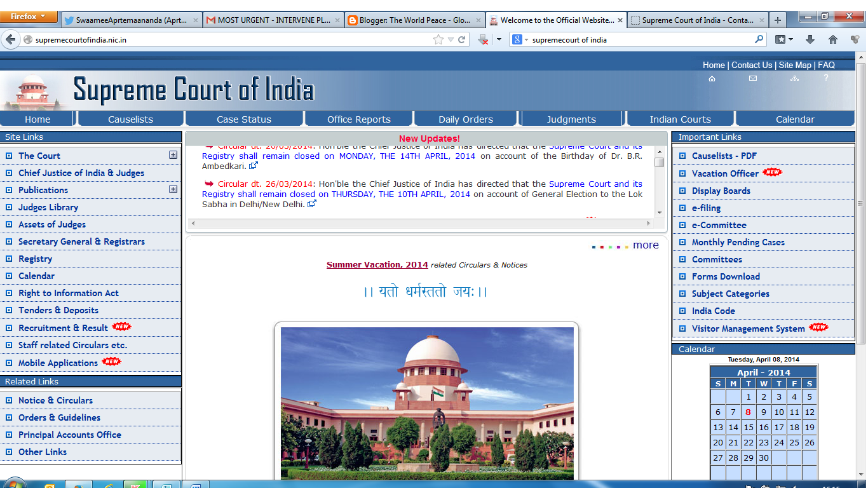This screenshot has width=868, height=488.
Task: Open the Right to Information Act link
Action: [69, 293]
